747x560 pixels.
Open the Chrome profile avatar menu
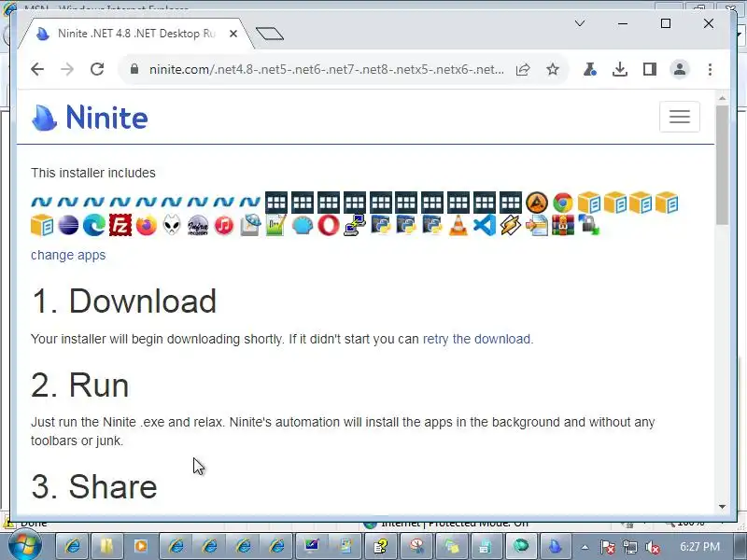680,69
